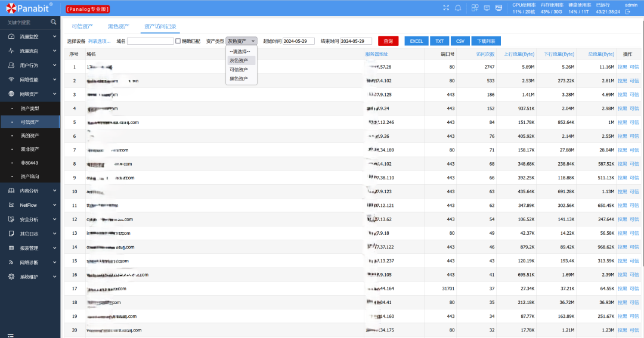Expand the 网络性能 menu chevron
This screenshot has height=338, width=644.
pyautogui.click(x=55, y=80)
